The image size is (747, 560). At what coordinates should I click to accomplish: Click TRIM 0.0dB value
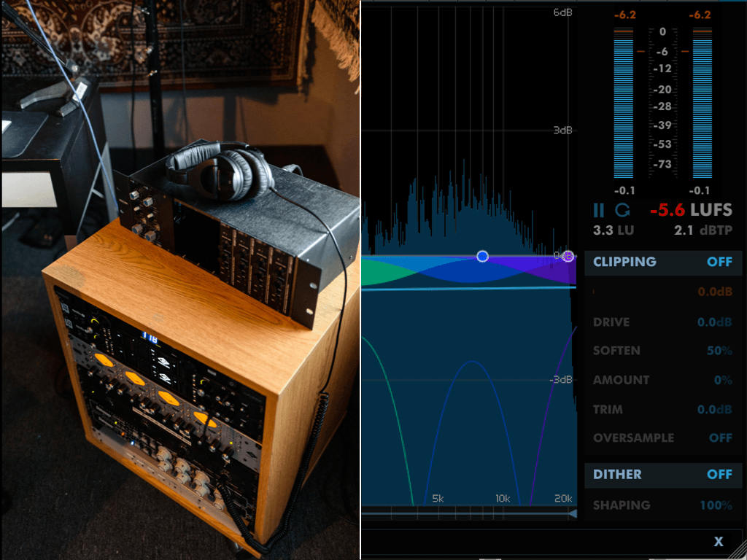[714, 410]
